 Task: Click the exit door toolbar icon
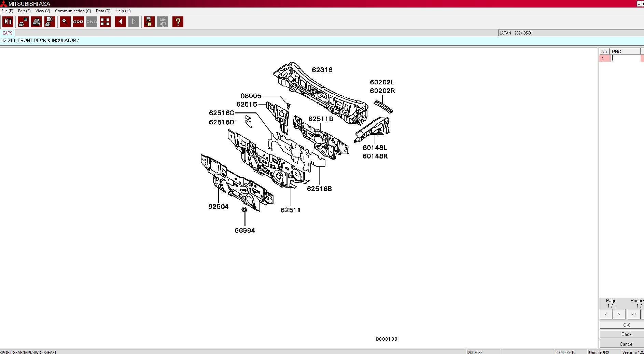click(x=8, y=22)
